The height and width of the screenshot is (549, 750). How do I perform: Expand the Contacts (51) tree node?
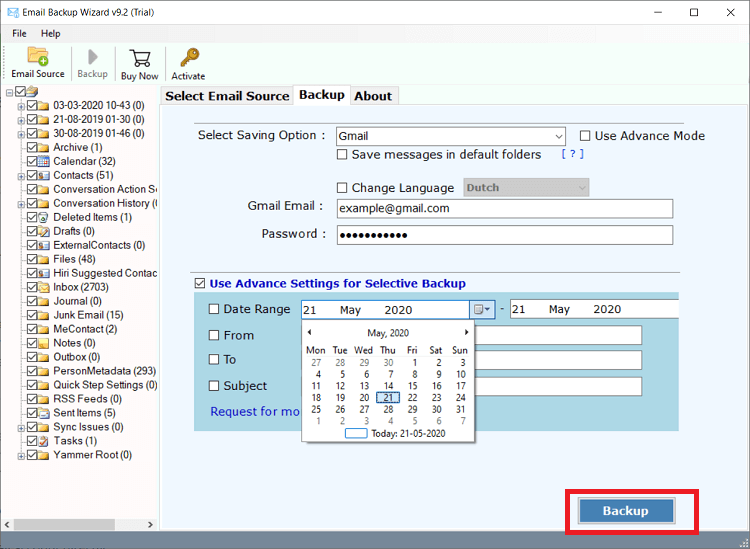pos(21,176)
